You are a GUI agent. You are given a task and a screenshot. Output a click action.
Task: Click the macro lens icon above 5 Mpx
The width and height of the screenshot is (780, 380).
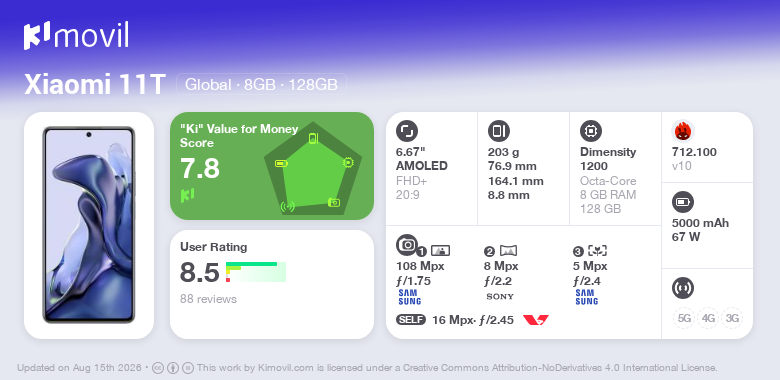click(x=597, y=251)
